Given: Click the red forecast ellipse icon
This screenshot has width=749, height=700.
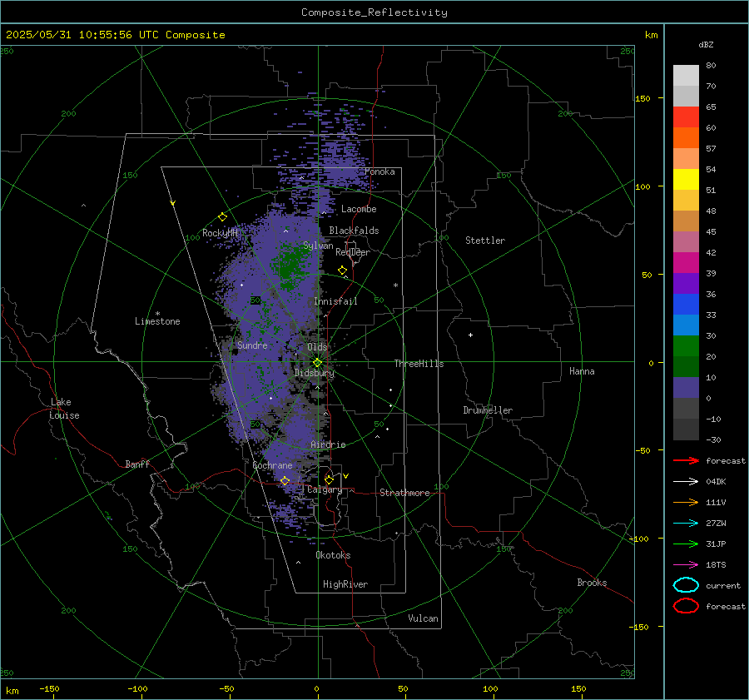Looking at the screenshot, I should (686, 606).
